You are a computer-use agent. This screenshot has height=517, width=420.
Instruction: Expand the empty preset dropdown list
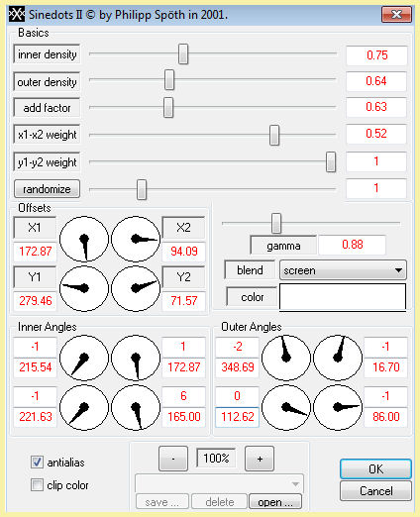coord(219,484)
